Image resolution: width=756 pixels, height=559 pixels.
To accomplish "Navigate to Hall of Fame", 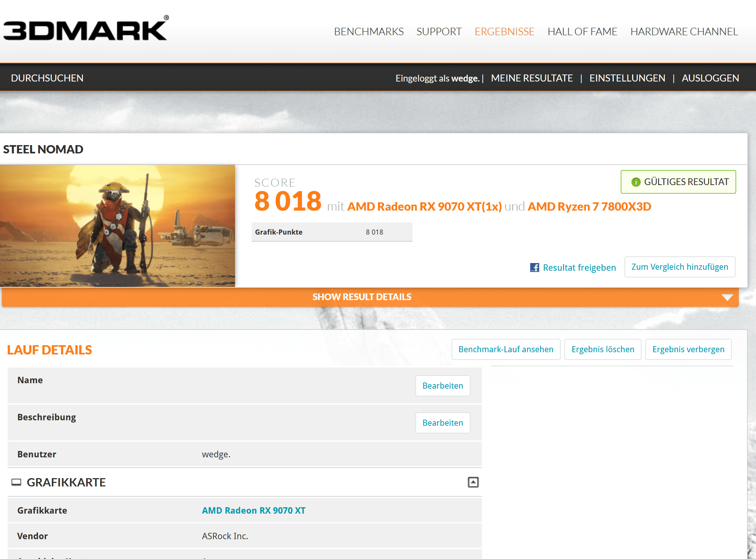I will (582, 31).
